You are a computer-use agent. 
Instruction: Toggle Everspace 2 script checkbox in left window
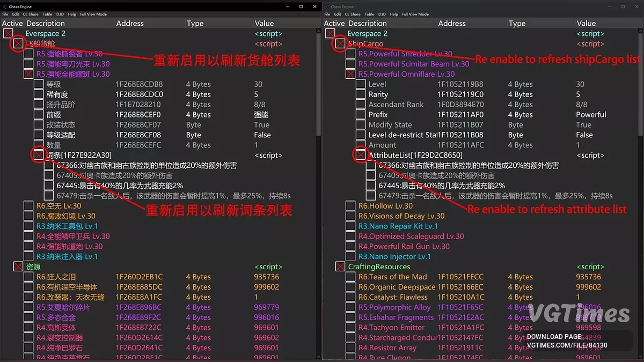[x=8, y=34]
